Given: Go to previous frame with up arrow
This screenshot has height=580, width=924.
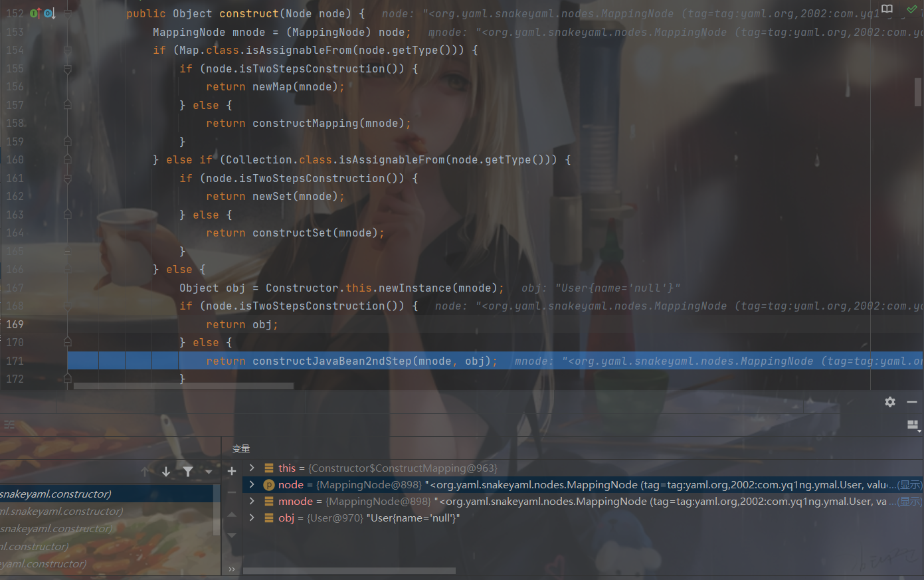Looking at the screenshot, I should pyautogui.click(x=145, y=472).
